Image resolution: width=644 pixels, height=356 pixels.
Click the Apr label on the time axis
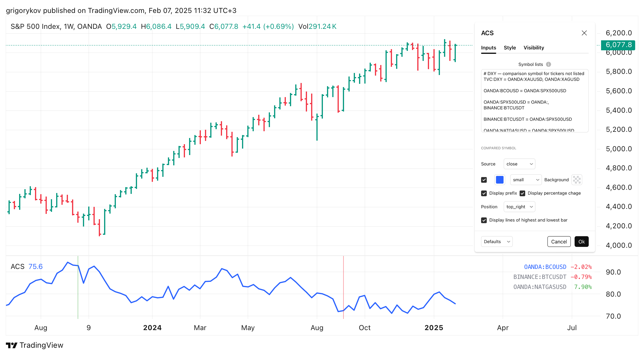(503, 328)
